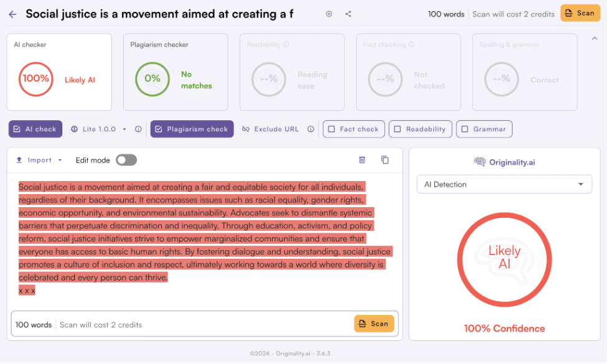608x364 pixels.
Task: Open the AI Detection dropdown
Action: pos(504,184)
